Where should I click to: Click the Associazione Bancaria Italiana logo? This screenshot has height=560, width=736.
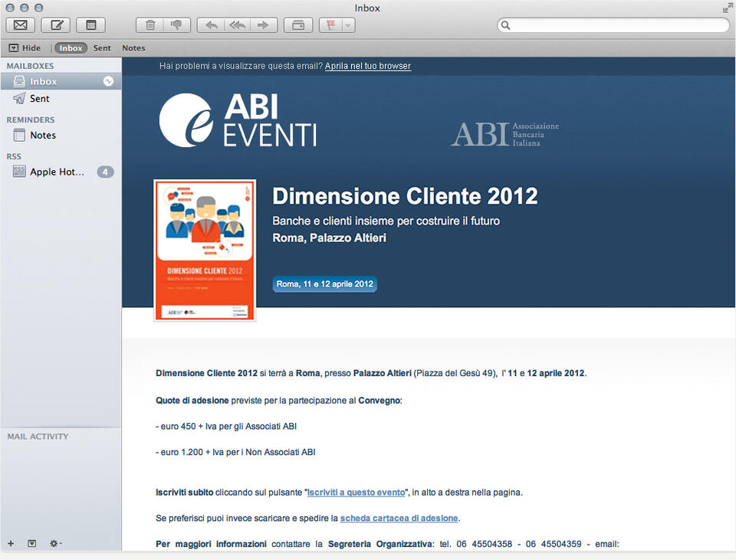505,134
